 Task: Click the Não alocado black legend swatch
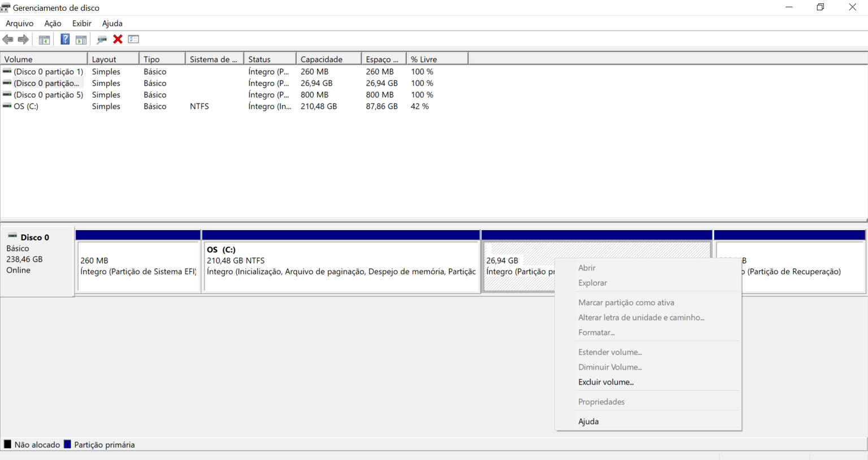point(7,444)
